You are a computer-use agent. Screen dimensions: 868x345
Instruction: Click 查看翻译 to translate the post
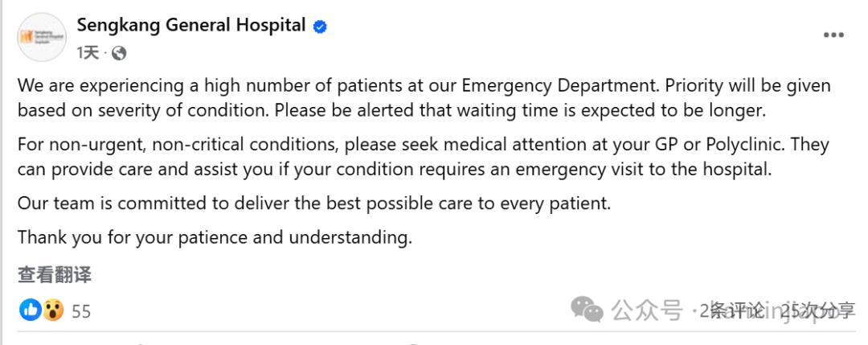tap(55, 275)
